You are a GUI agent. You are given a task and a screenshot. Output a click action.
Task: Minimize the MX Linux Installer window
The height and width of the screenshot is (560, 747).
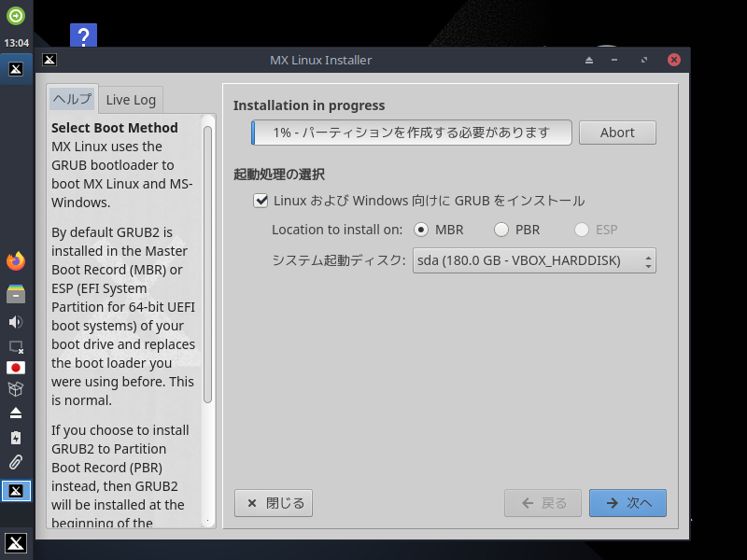[614, 60]
